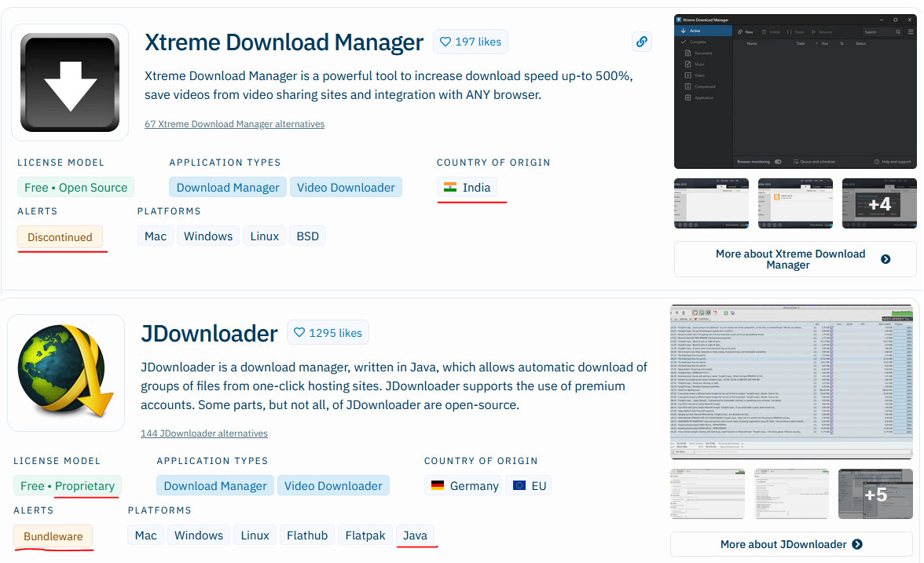Click the JDownloader globe logo icon
The image size is (924, 563).
pyautogui.click(x=66, y=371)
